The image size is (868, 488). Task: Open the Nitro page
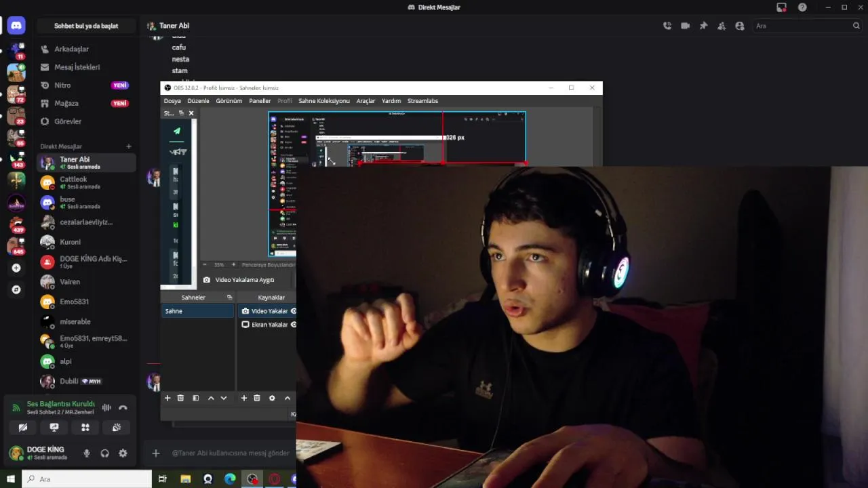click(86, 85)
